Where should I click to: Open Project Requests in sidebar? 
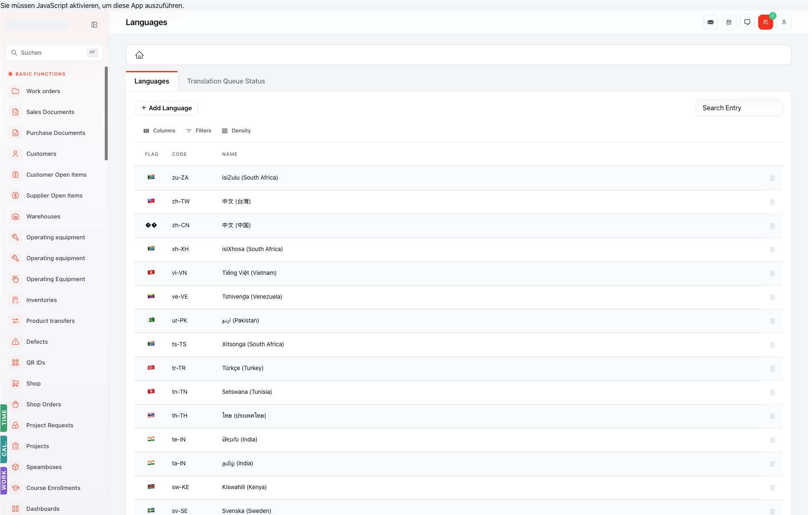[54, 425]
